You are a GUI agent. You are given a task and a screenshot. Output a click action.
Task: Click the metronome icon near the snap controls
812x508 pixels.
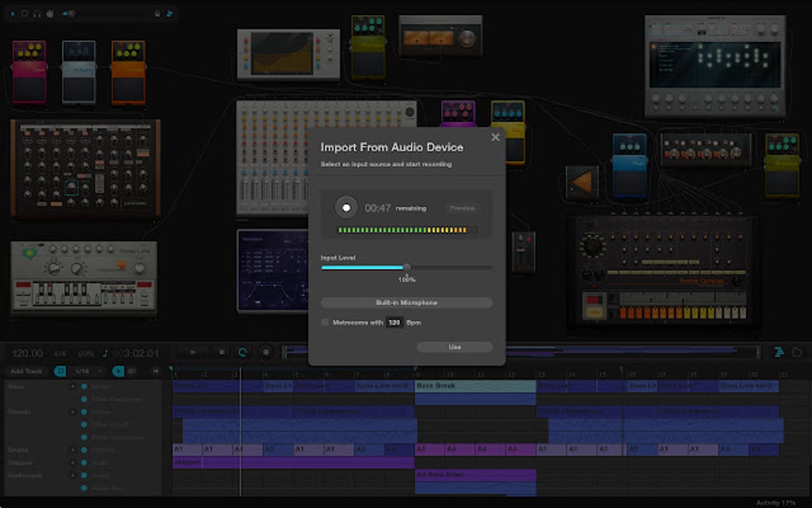pyautogui.click(x=132, y=370)
